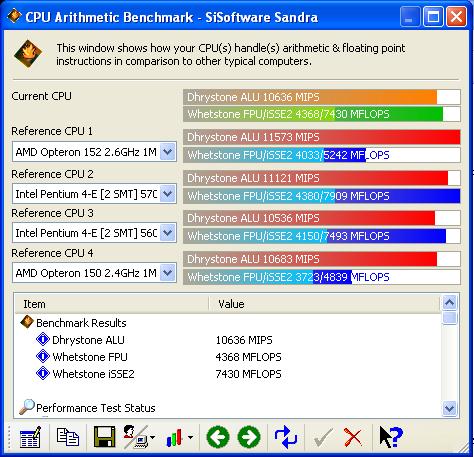The image size is (474, 457).
Task: Go back with the green left arrow
Action: click(x=218, y=437)
